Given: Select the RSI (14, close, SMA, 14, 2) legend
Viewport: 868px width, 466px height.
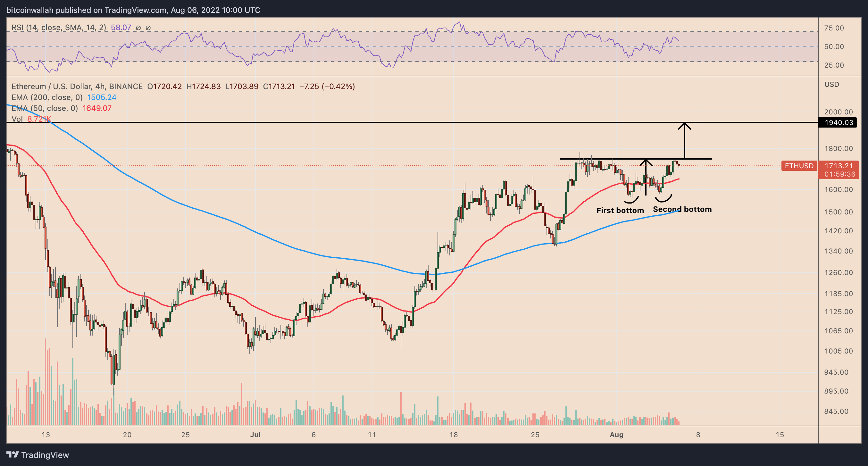Looking at the screenshot, I should (59, 28).
